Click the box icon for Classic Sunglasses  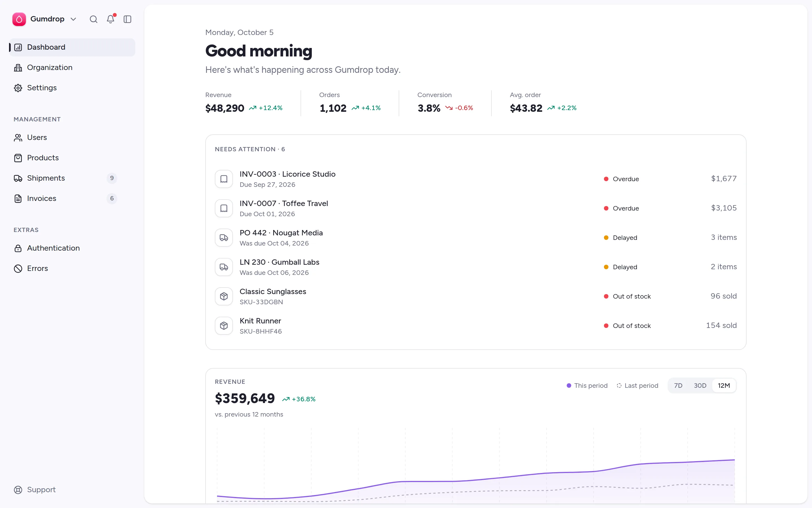coord(224,296)
